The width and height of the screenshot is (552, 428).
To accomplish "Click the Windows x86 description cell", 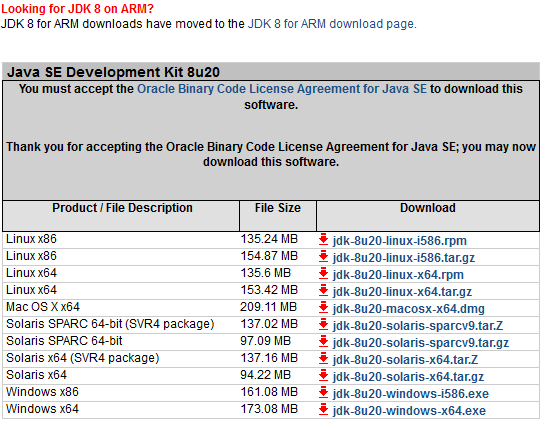I will (x=121, y=392).
